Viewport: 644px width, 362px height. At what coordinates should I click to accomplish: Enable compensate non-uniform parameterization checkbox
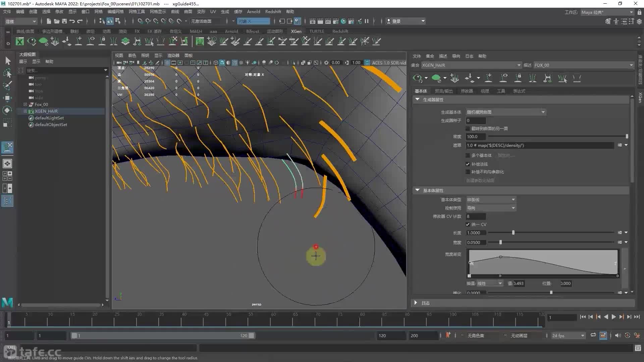(x=468, y=172)
